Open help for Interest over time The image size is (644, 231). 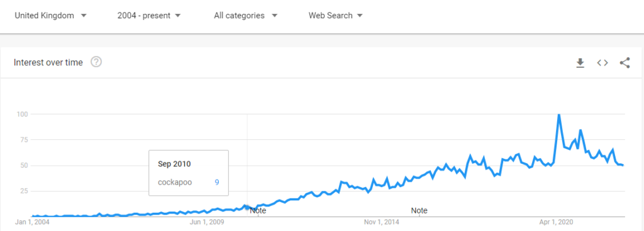coord(96,62)
